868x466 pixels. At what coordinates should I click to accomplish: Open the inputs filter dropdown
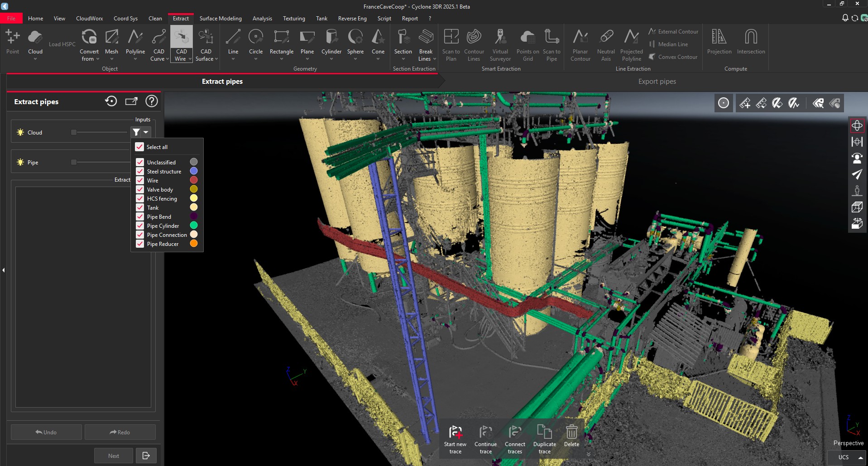click(146, 132)
